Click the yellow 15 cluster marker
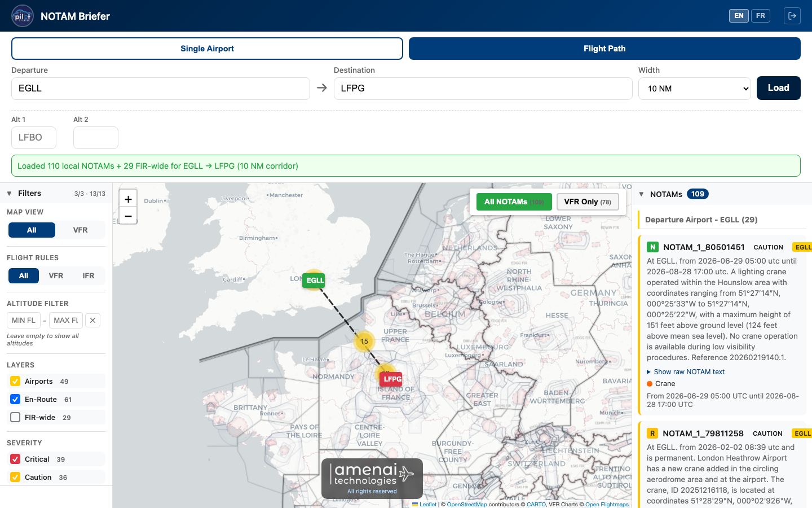This screenshot has height=508, width=812. [364, 341]
